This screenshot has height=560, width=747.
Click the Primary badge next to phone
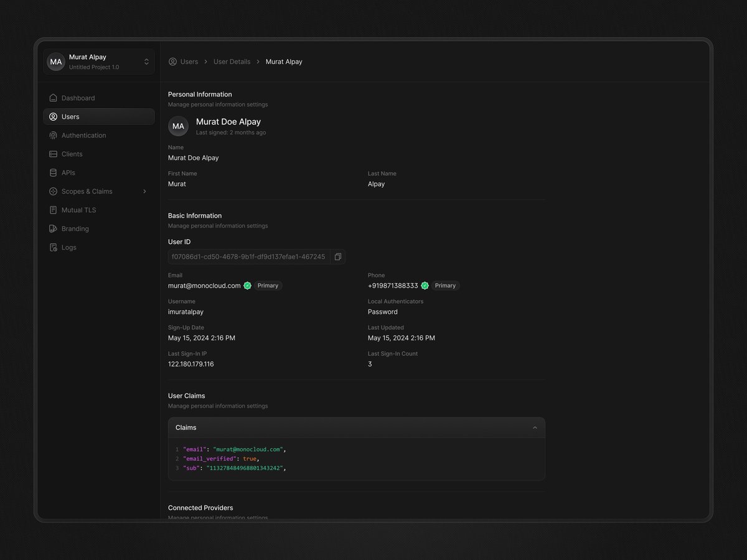tap(445, 286)
